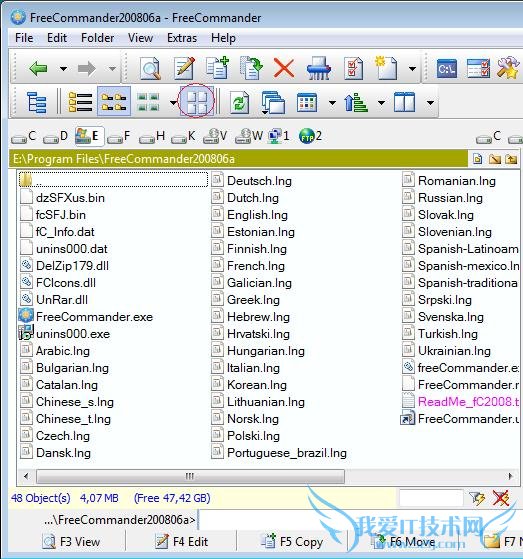Expand the thumbnails view dropdown arrow

173,103
